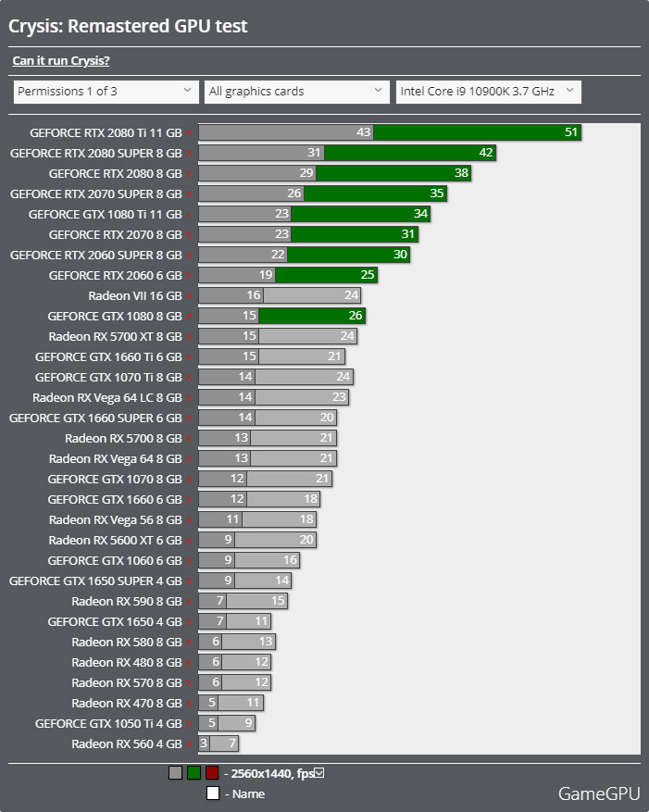The image size is (649, 812).
Task: Open the Intel Core i9 10900K processor dropdown
Action: point(489,92)
